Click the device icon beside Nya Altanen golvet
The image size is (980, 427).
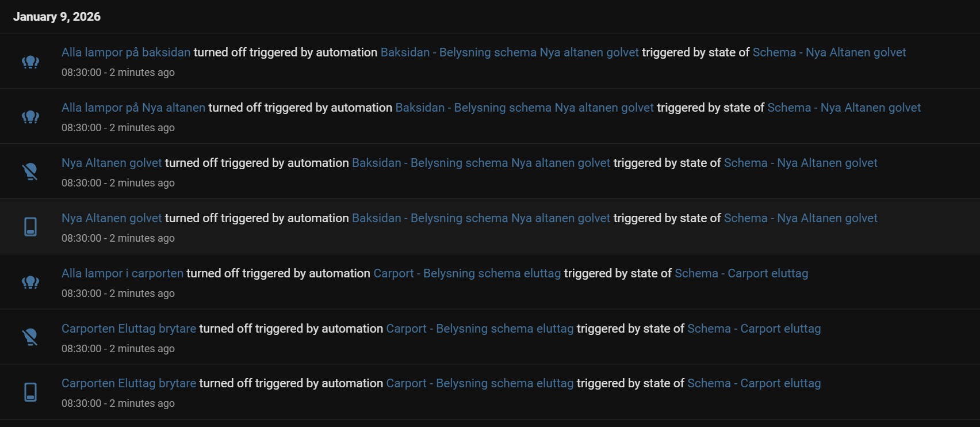30,227
